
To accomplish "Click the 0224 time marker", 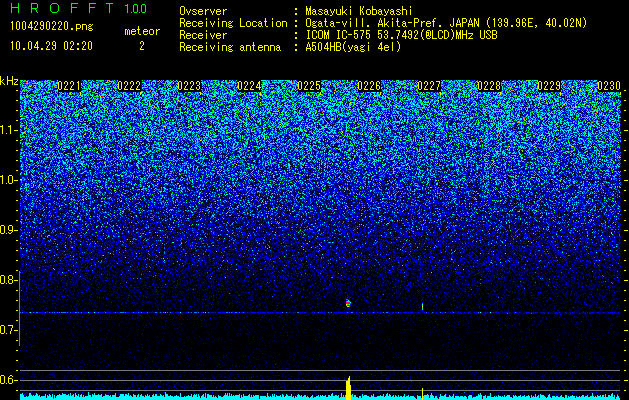I will pyautogui.click(x=249, y=86).
